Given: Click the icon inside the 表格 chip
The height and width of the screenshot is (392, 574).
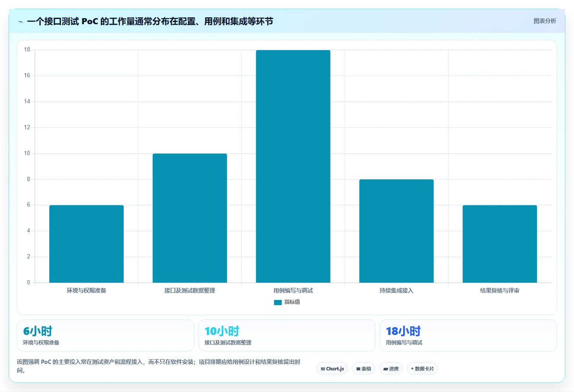Looking at the screenshot, I should click(358, 369).
